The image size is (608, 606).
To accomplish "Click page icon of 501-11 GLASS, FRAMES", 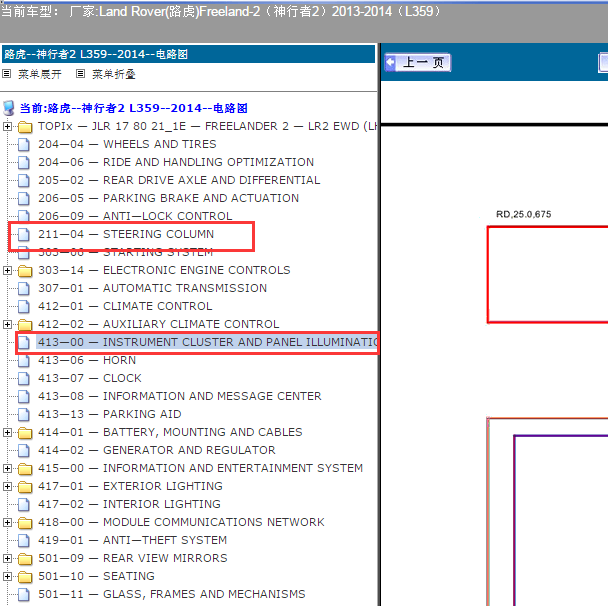I will click(24, 594).
